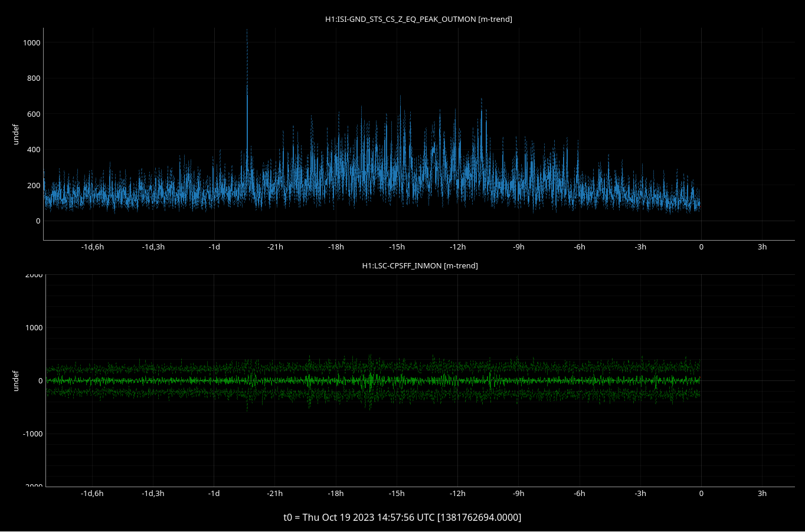Click the -21h tick label on bottom plot

(x=274, y=494)
